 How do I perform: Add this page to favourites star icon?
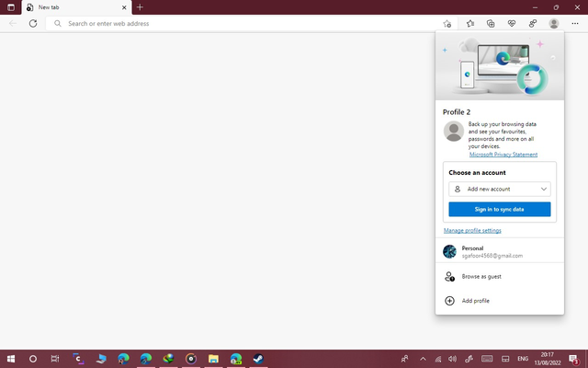(x=447, y=24)
